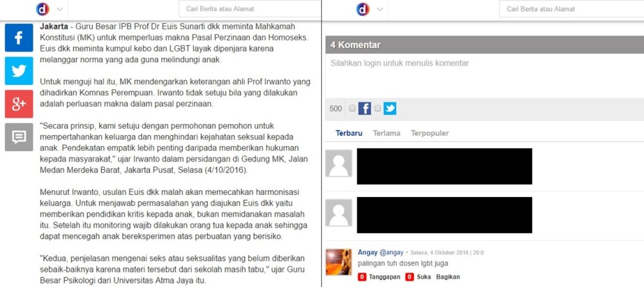Click detik logo in right page header
The image size is (644, 287).
point(363,9)
